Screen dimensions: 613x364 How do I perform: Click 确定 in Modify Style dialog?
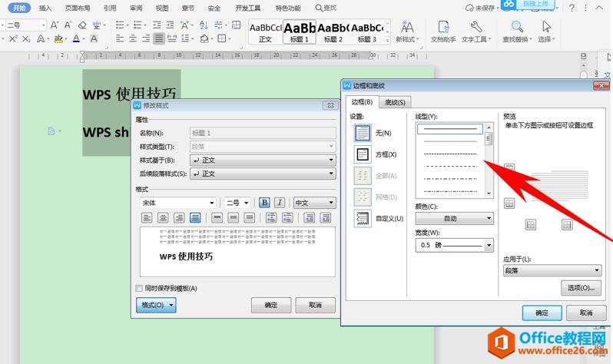tap(271, 305)
